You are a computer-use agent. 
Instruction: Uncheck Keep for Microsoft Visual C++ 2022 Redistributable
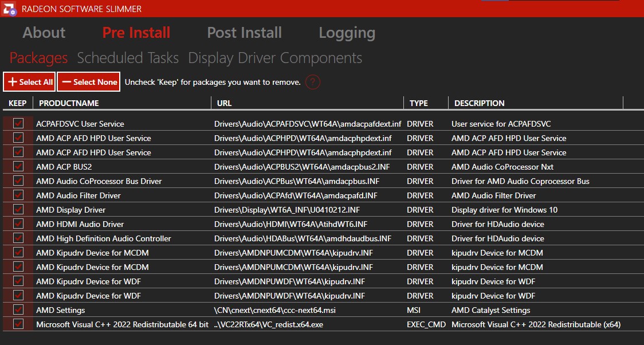tap(18, 324)
